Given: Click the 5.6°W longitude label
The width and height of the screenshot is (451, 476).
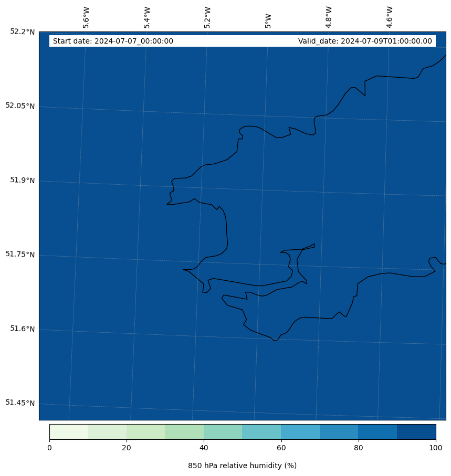Looking at the screenshot, I should (86, 17).
